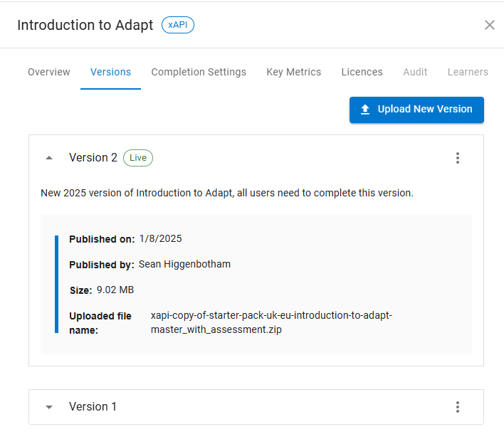Image resolution: width=504 pixels, height=439 pixels.
Task: Click the uploaded zip file name
Action: (x=271, y=322)
